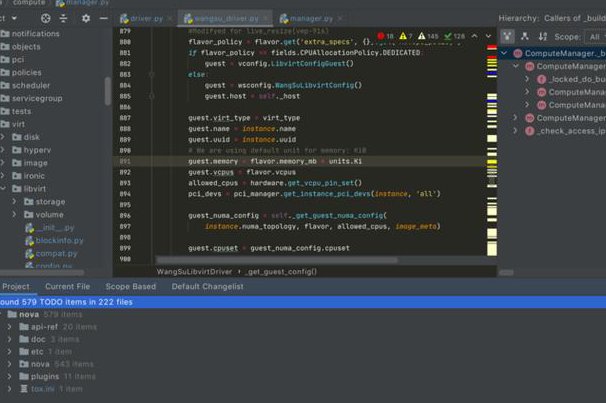Expand the doc TODO folder
Screen dimensions: 606x403
click(10, 339)
